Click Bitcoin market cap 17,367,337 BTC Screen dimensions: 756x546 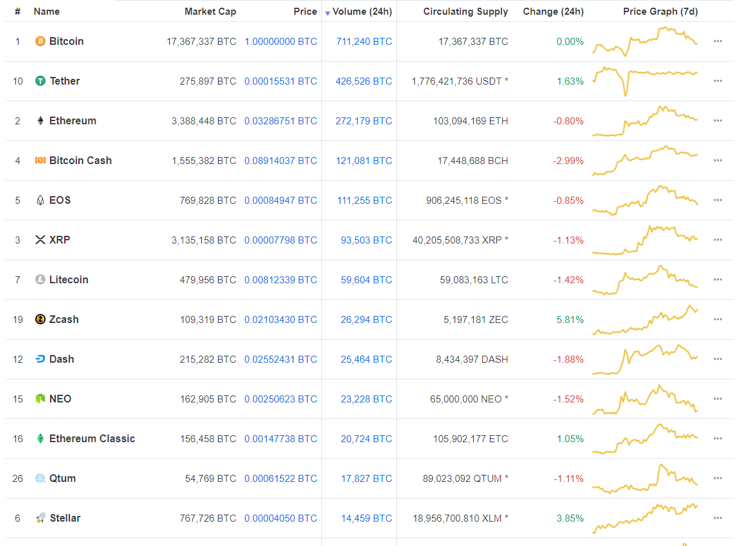point(201,42)
